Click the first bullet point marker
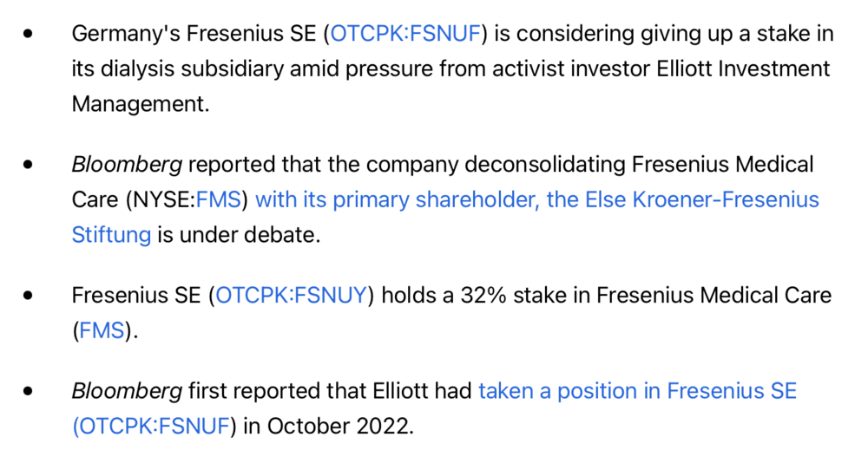868x450 pixels. point(31,35)
